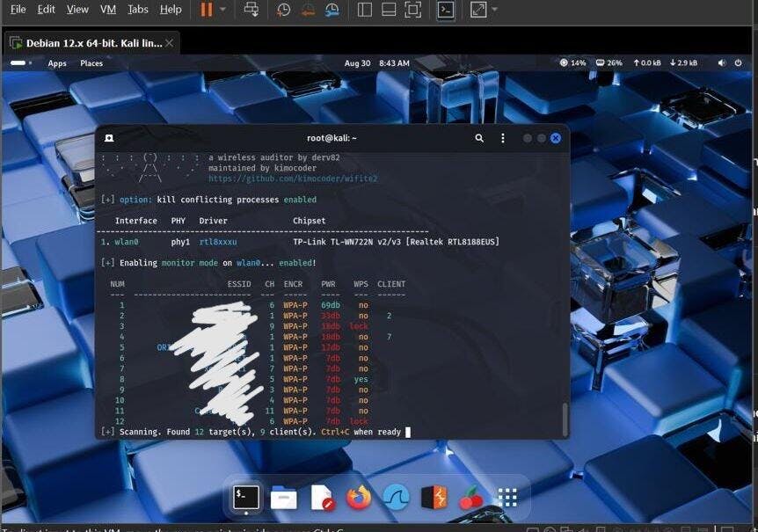The width and height of the screenshot is (758, 532).
Task: Take a VM snapshot via clock icon
Action: 283,10
